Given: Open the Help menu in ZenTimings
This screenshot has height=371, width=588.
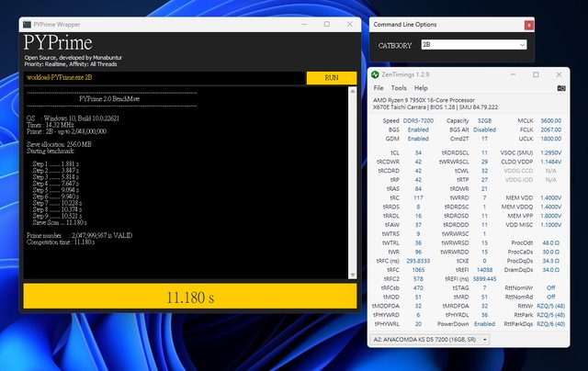Looking at the screenshot, I should (421, 88).
